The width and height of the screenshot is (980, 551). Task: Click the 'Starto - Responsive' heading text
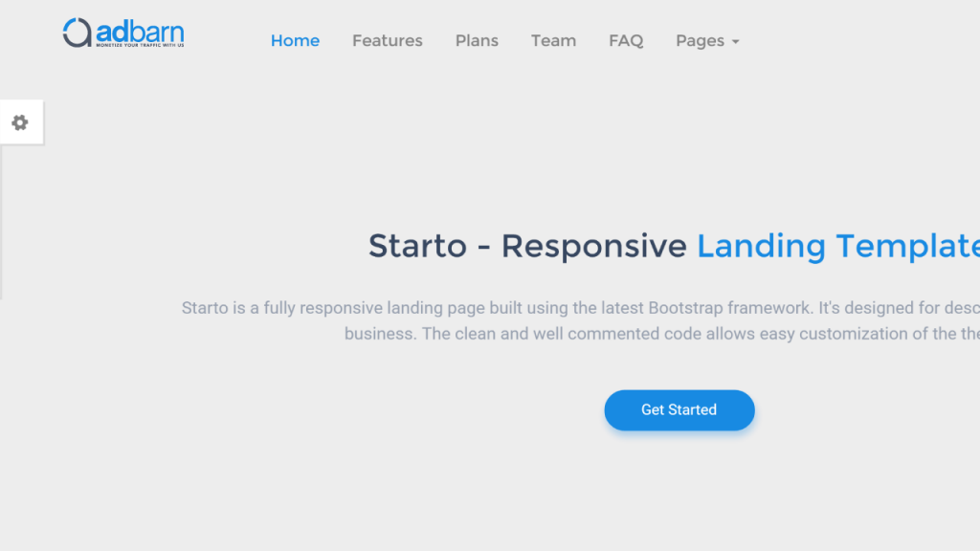(x=527, y=246)
